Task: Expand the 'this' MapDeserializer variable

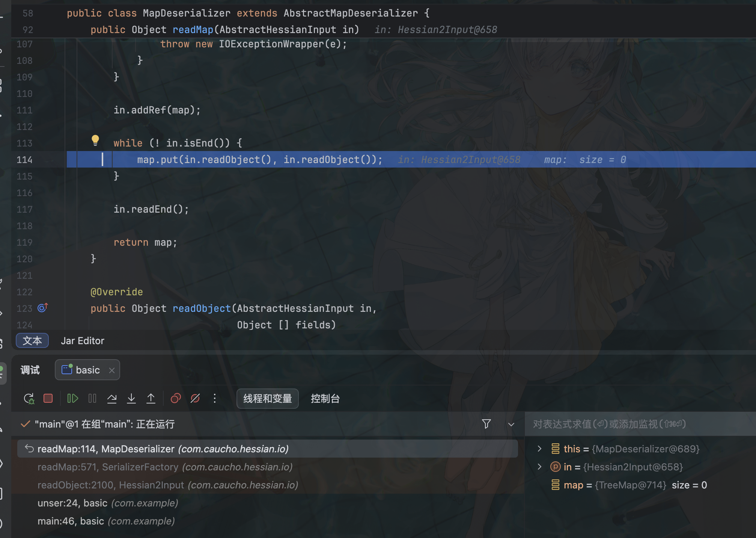Action: point(539,449)
